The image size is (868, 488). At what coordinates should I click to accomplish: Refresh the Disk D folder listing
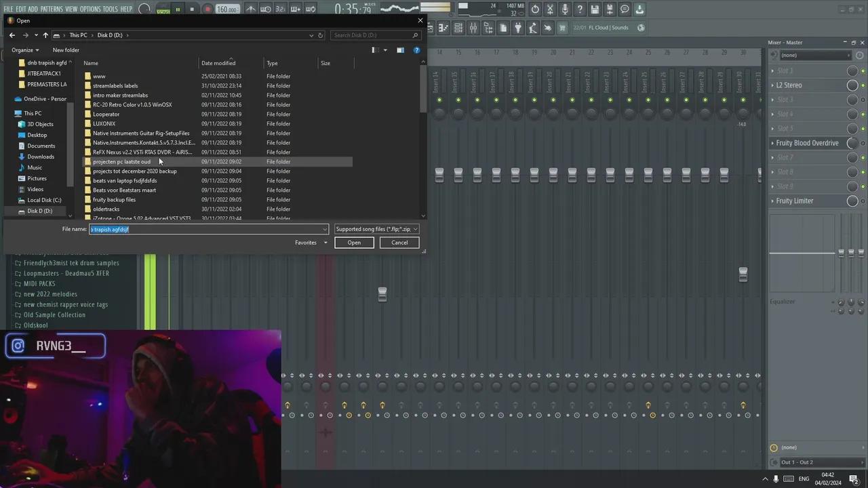(321, 35)
